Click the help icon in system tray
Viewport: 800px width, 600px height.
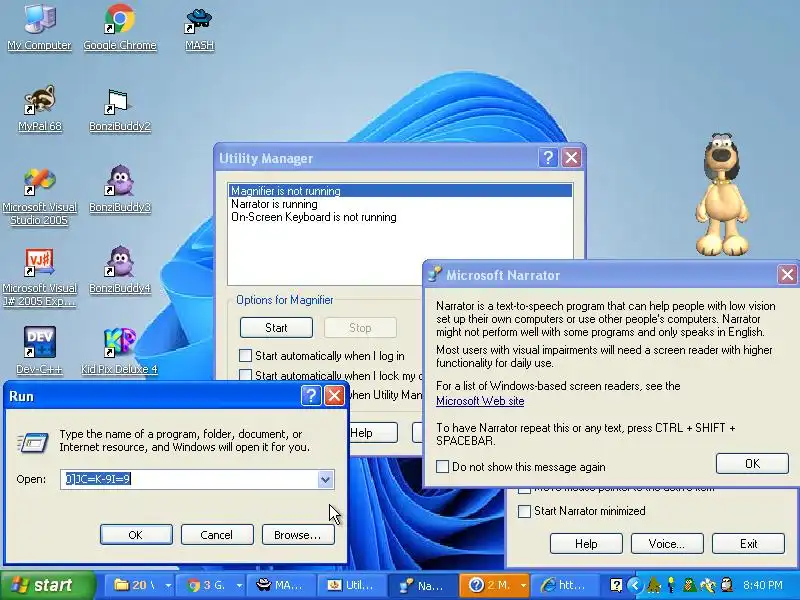616,585
